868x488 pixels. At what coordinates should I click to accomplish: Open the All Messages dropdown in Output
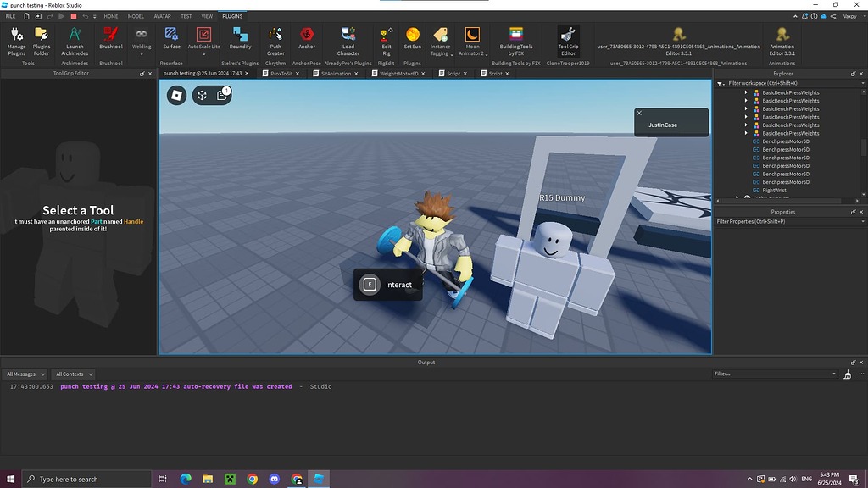point(24,374)
